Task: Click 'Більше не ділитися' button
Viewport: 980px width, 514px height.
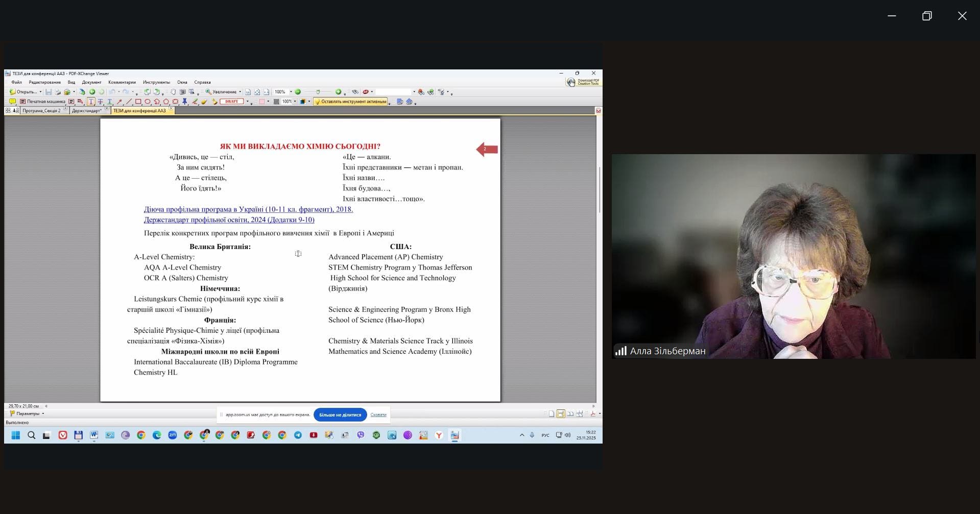Action: tap(340, 414)
